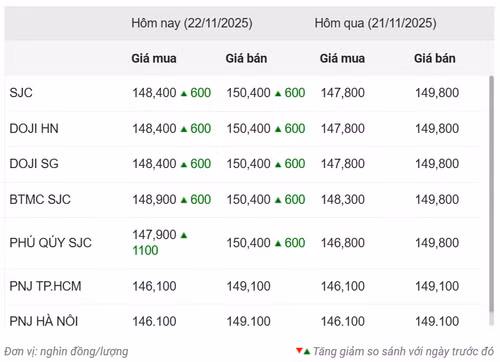Click today's 'Giá mua' column header
This screenshot has width=500, height=362.
[154, 58]
